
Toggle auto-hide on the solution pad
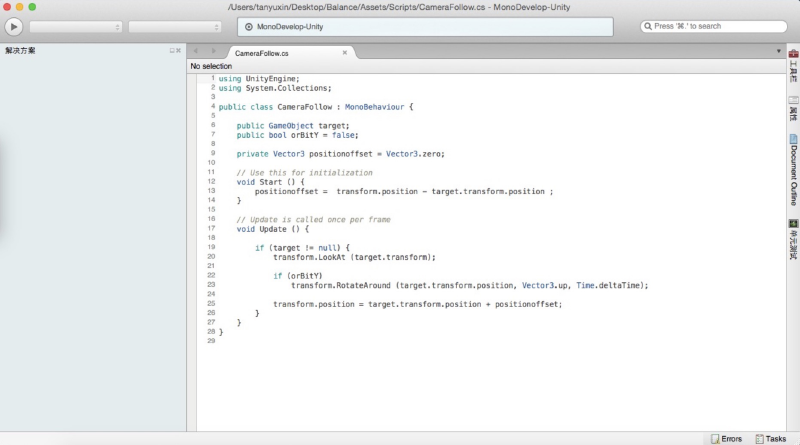pos(171,50)
